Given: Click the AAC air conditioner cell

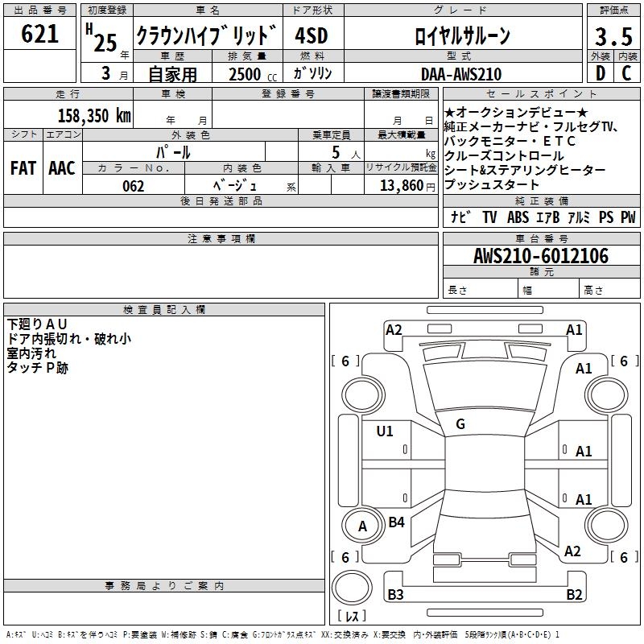Looking at the screenshot, I should [x=62, y=168].
